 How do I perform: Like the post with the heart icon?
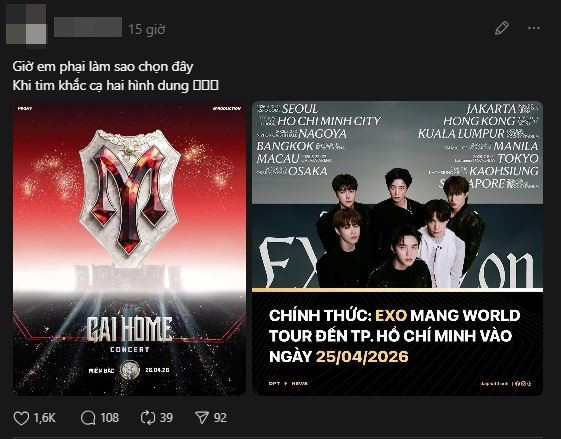coord(21,418)
